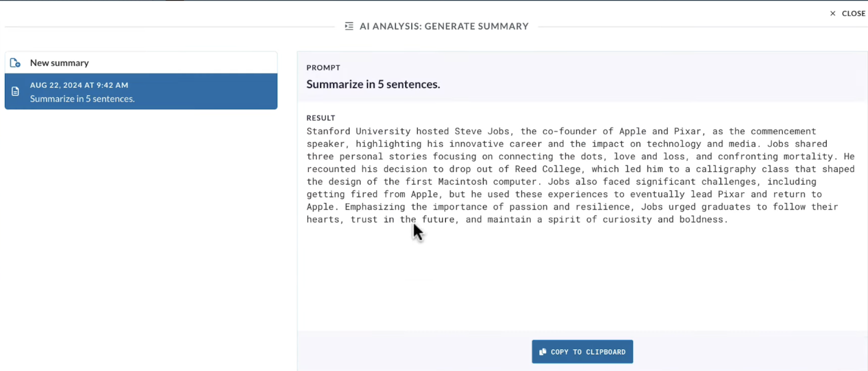868x371 pixels.
Task: Click the X icon next to CLOSE
Action: (x=833, y=13)
